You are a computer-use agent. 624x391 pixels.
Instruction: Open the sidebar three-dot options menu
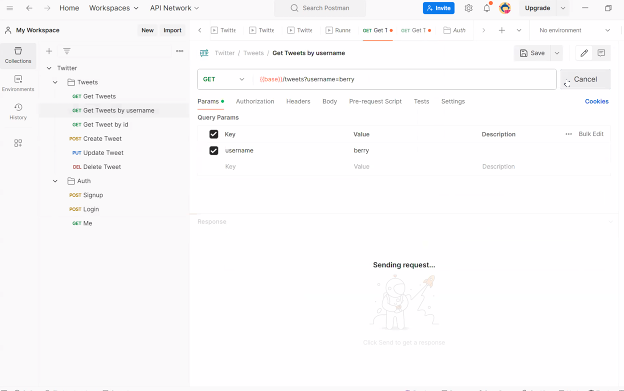click(x=179, y=51)
